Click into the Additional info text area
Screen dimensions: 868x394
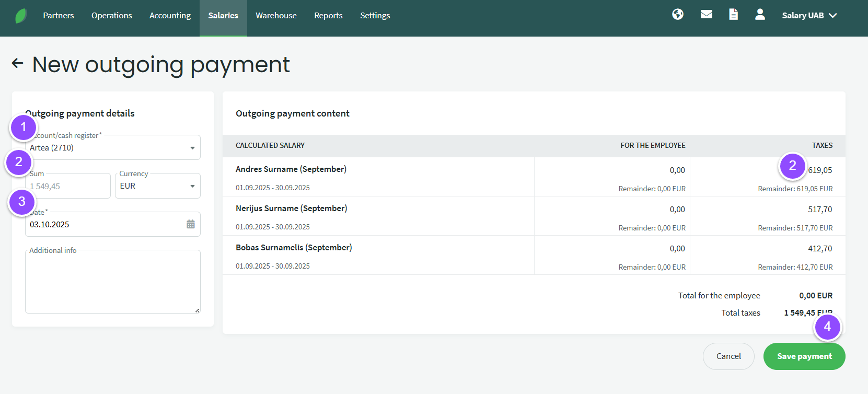click(112, 285)
